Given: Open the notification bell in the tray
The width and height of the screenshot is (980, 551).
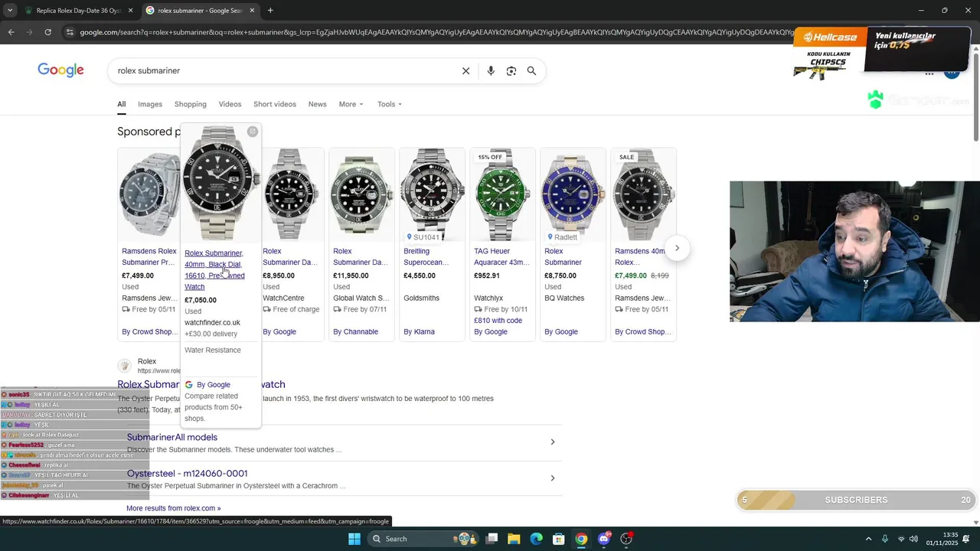Looking at the screenshot, I should click(x=967, y=539).
